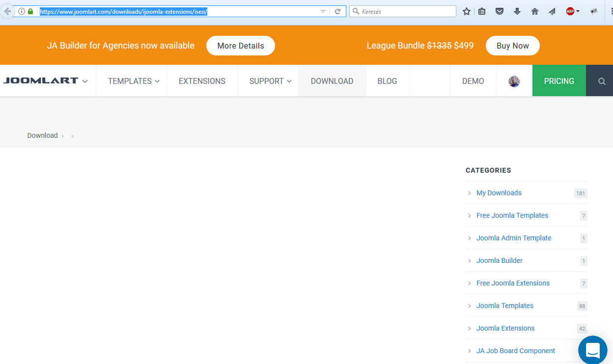Click the Adblock Plus icon

click(x=570, y=11)
